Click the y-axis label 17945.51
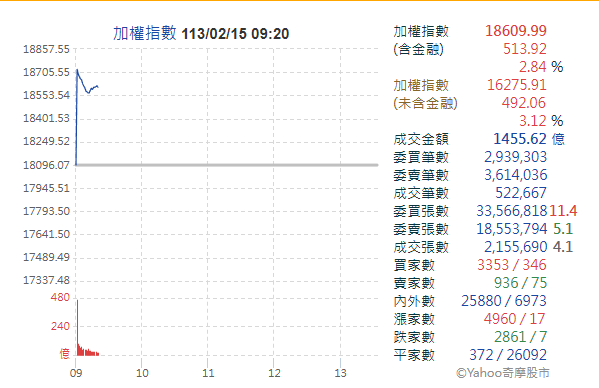The width and height of the screenshot is (599, 388). tap(46, 188)
